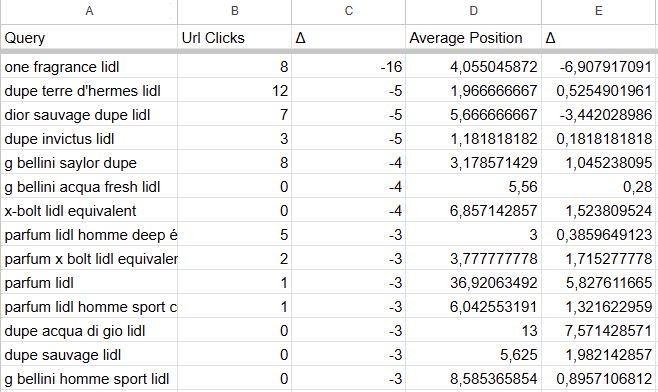This screenshot has width=658, height=392.
Task: Select column E header
Action: coord(599,11)
